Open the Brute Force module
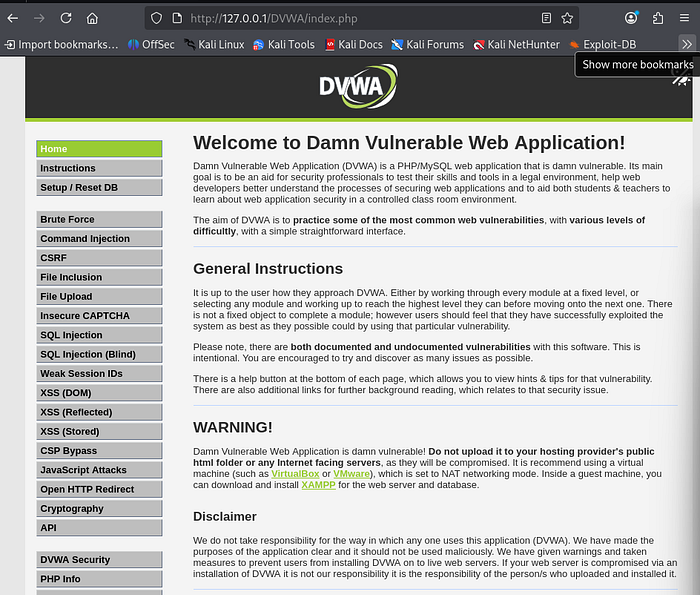 pyautogui.click(x=99, y=219)
